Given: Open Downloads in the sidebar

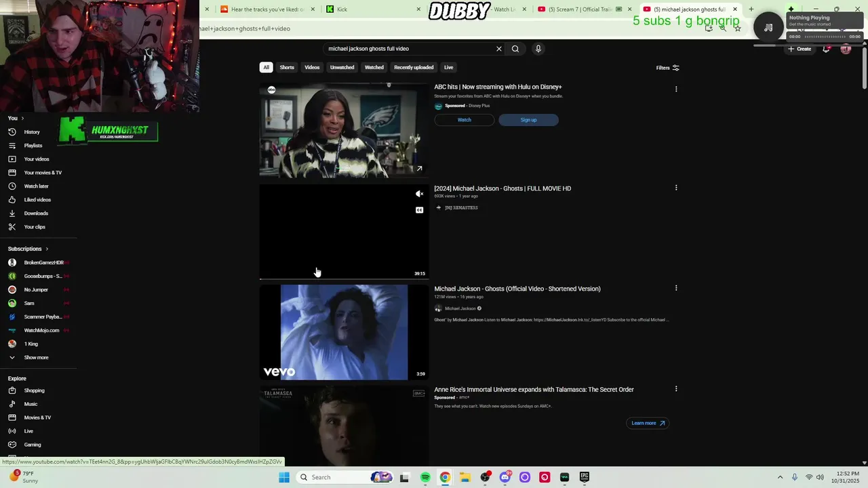Looking at the screenshot, I should pyautogui.click(x=36, y=213).
